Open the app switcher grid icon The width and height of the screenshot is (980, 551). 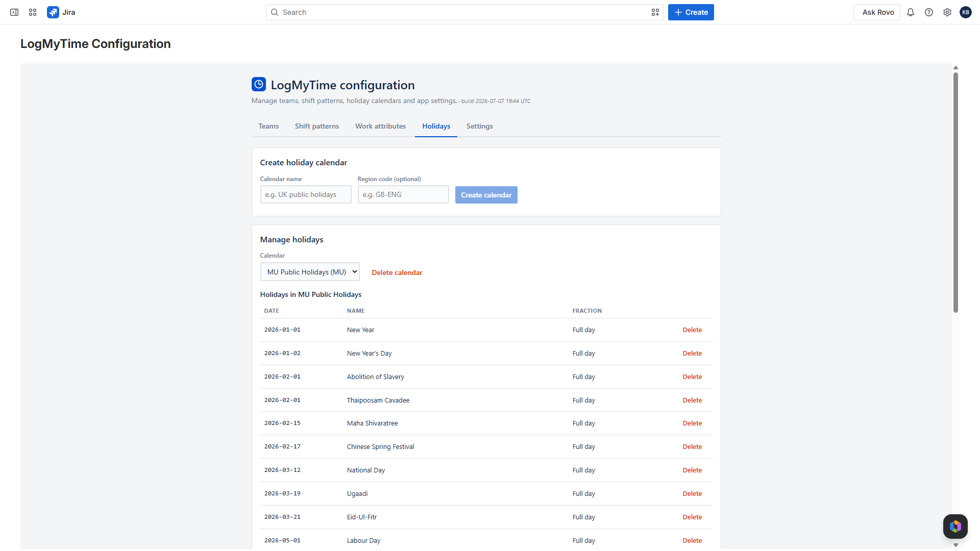click(33, 12)
